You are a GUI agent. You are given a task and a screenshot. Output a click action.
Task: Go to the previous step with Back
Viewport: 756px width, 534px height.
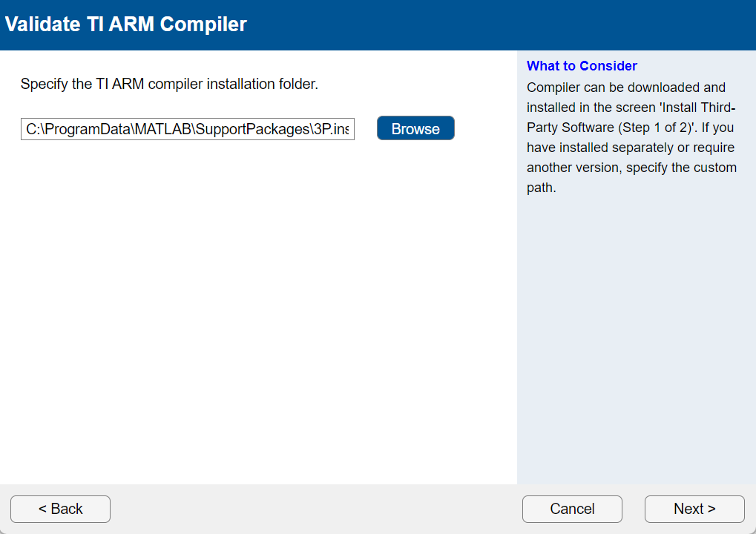pyautogui.click(x=60, y=509)
